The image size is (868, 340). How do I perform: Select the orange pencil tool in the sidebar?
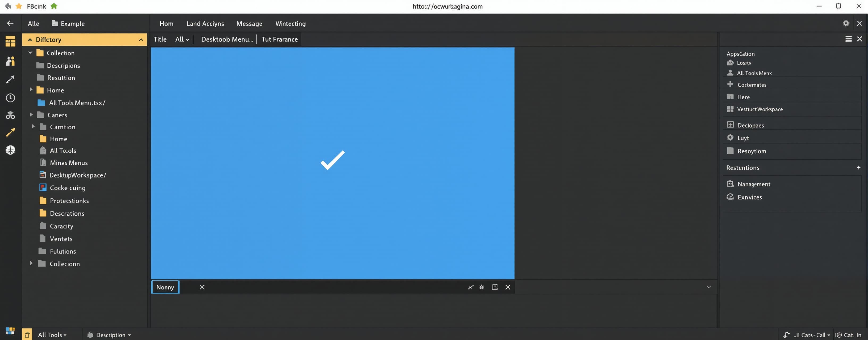10,132
